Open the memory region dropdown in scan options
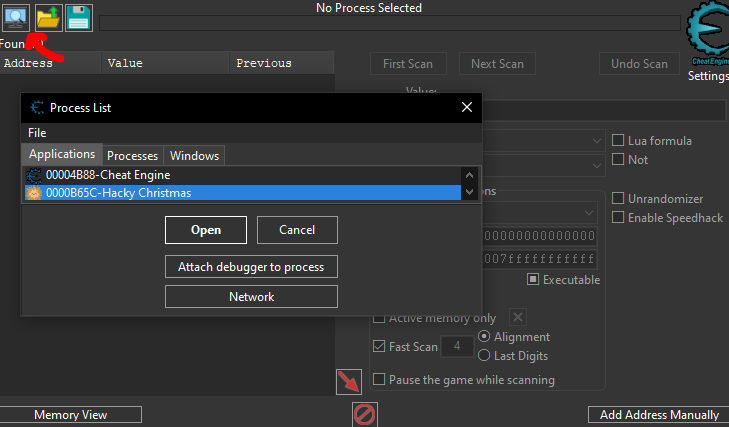 tap(589, 213)
